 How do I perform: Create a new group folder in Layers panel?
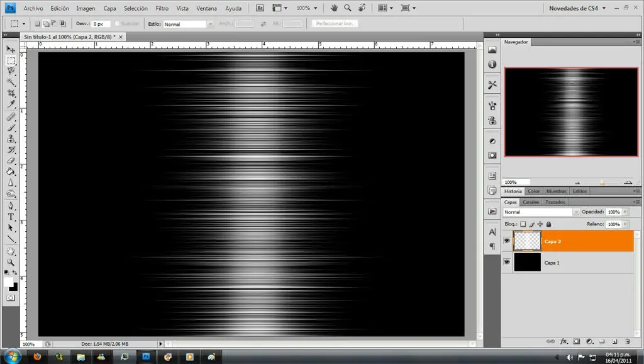[602, 341]
